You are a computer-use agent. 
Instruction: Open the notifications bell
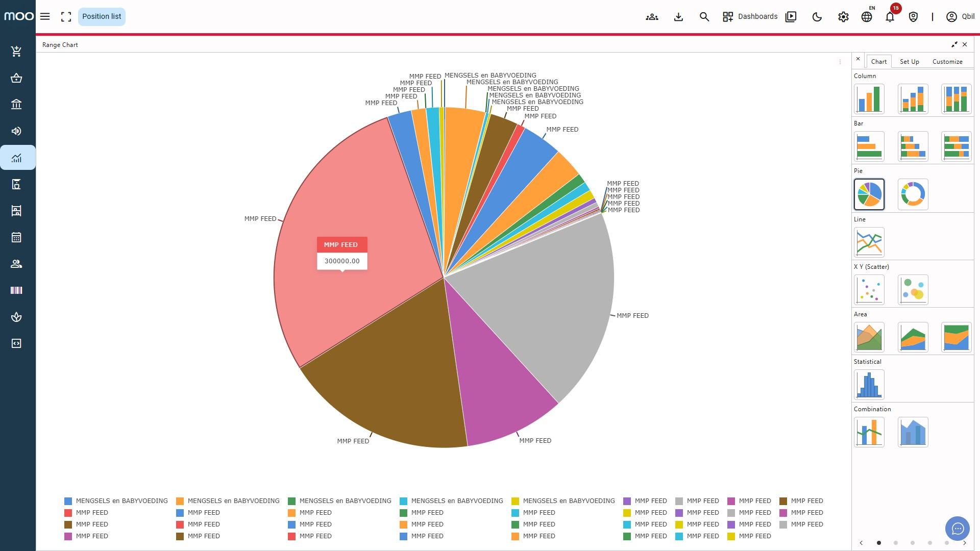pos(890,17)
